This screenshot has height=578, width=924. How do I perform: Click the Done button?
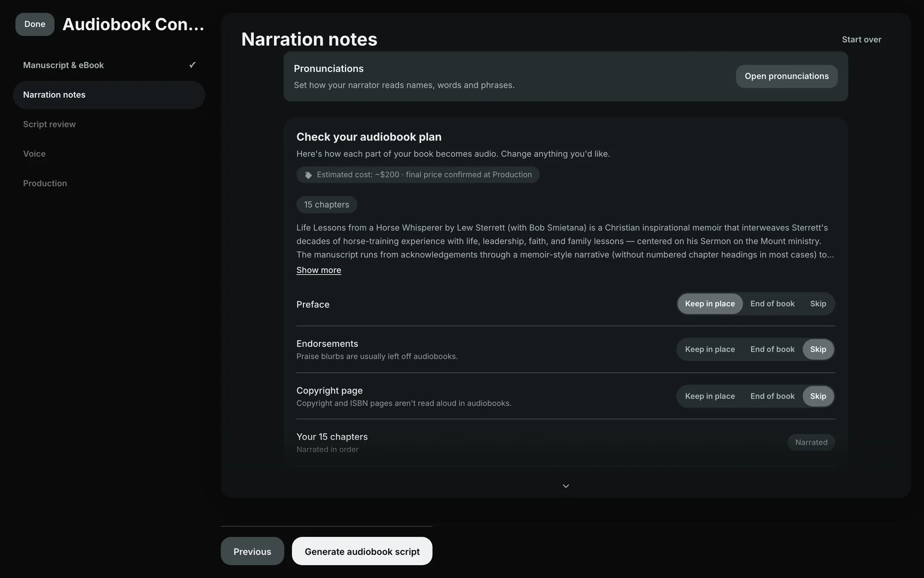point(35,24)
